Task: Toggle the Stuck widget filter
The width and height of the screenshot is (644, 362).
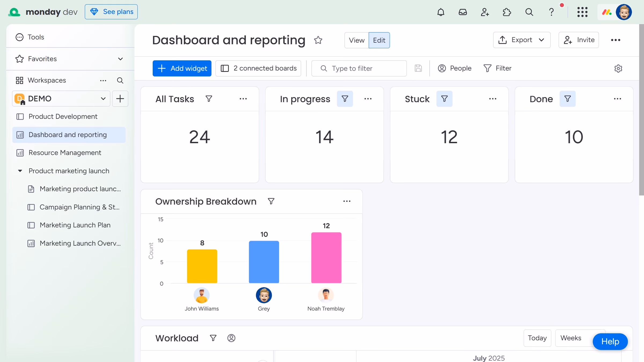Action: point(444,99)
